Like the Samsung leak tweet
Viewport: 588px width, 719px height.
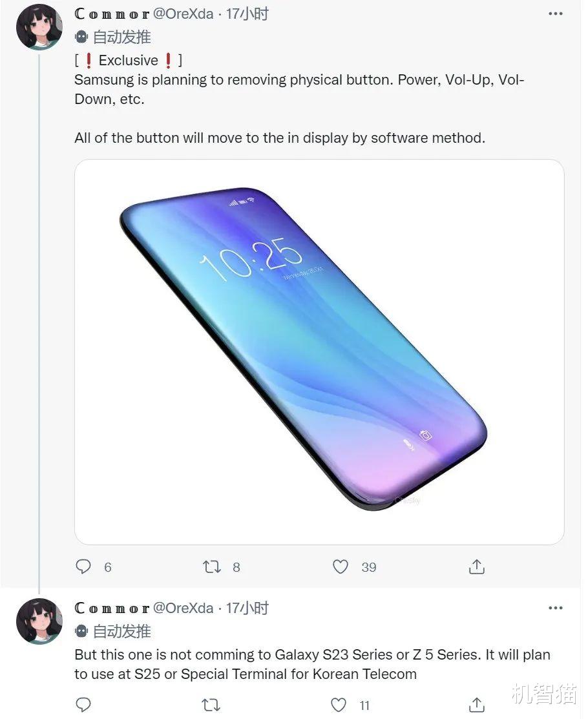340,567
